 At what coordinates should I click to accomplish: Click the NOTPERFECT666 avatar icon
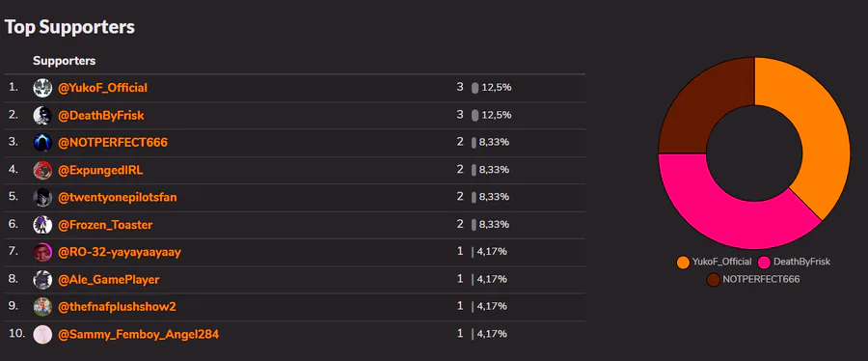[x=42, y=143]
